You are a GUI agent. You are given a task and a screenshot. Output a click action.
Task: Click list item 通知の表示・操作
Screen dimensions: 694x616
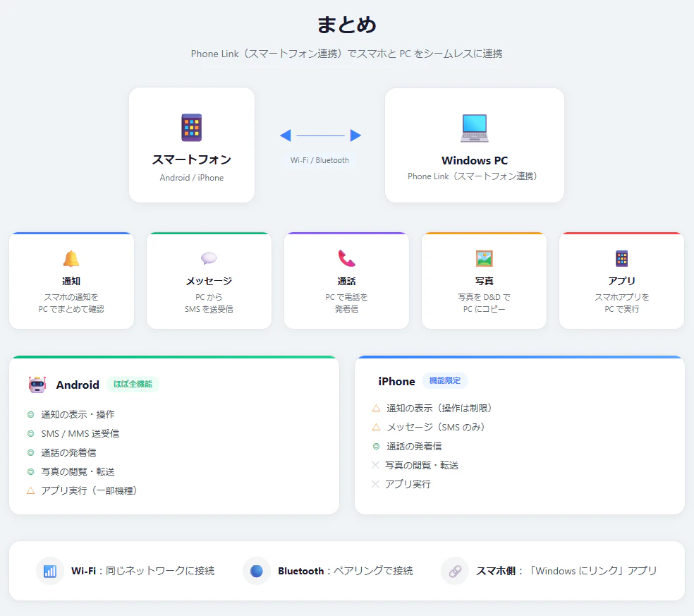[x=78, y=414]
